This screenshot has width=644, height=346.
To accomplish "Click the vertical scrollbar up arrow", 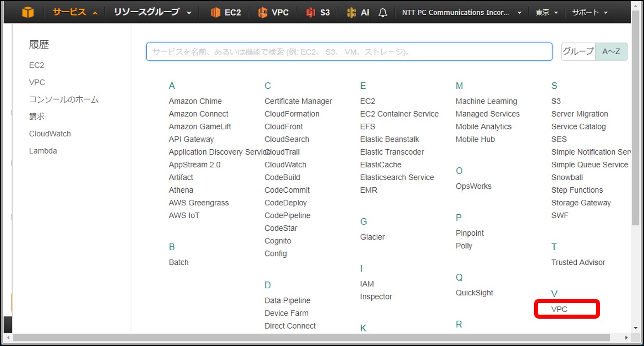I will pyautogui.click(x=635, y=5).
